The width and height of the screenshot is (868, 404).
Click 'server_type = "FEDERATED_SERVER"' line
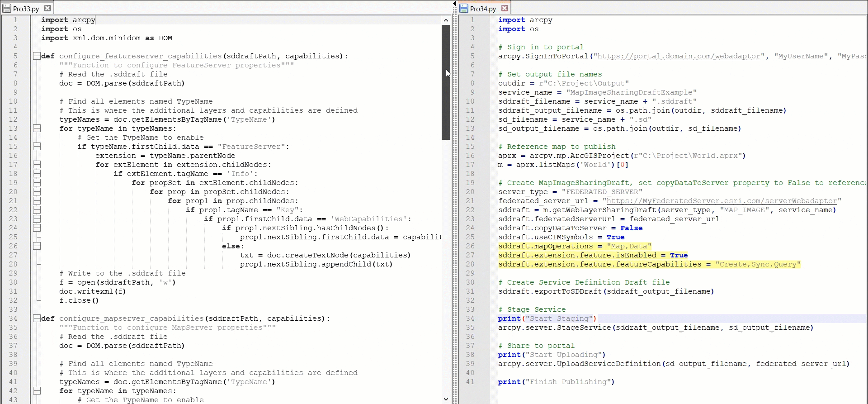tap(571, 192)
